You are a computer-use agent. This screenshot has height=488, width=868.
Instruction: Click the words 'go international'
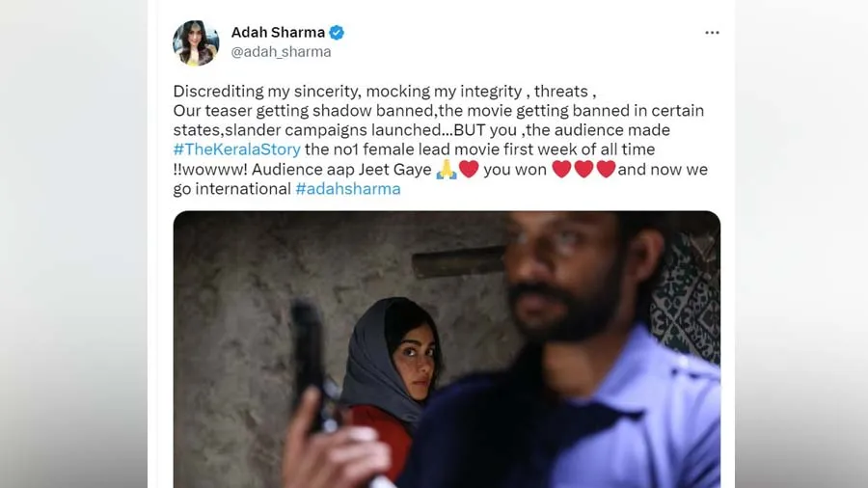[231, 189]
